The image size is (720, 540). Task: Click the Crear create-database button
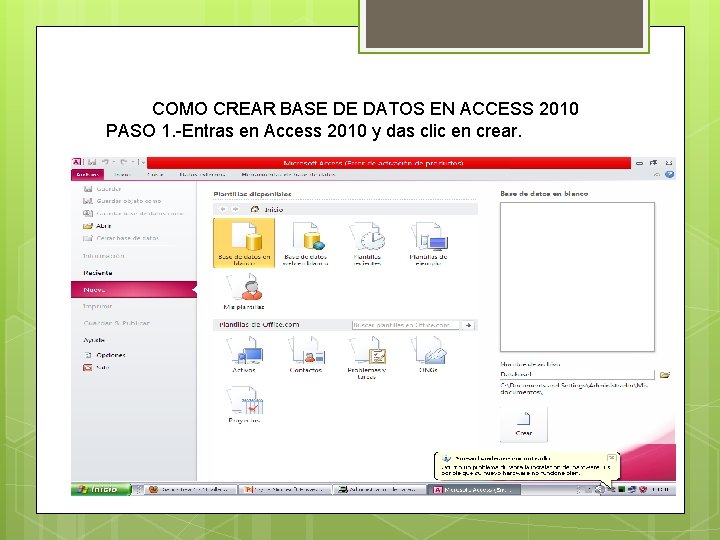[523, 424]
